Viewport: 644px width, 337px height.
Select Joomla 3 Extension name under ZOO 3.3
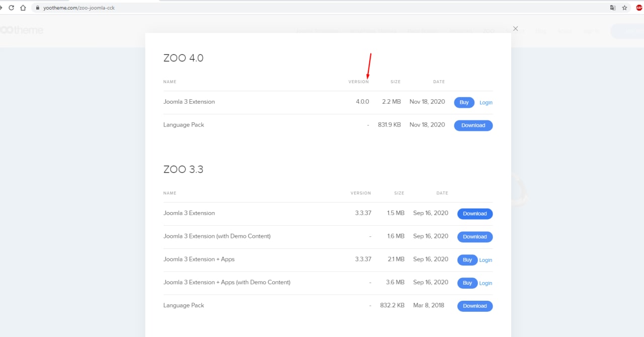189,213
